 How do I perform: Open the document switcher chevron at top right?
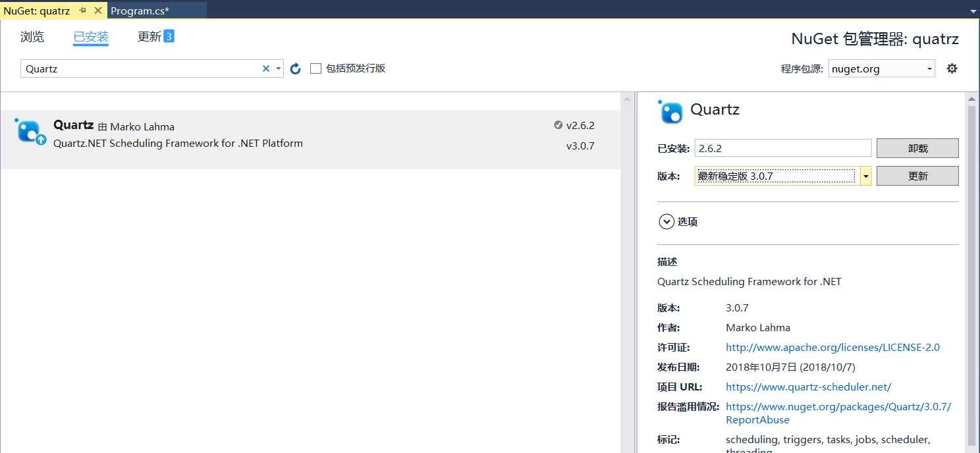click(x=973, y=11)
